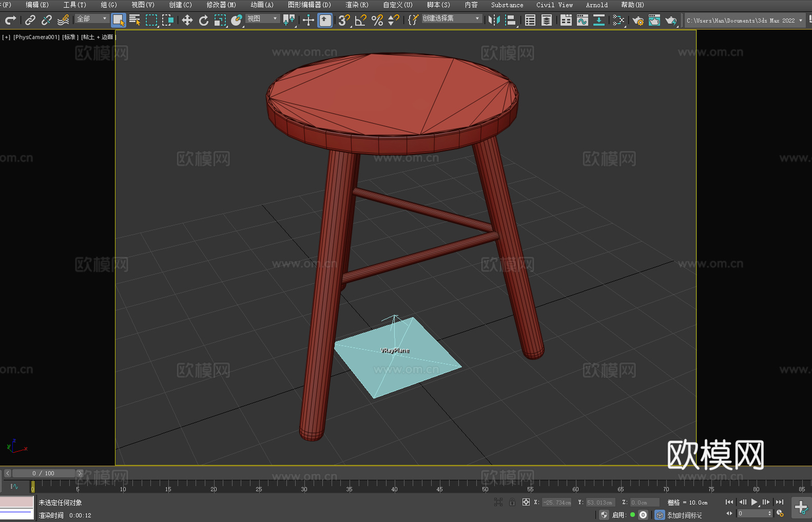Click the Align tool icon
Viewport: 812px width, 522px height.
tap(511, 20)
